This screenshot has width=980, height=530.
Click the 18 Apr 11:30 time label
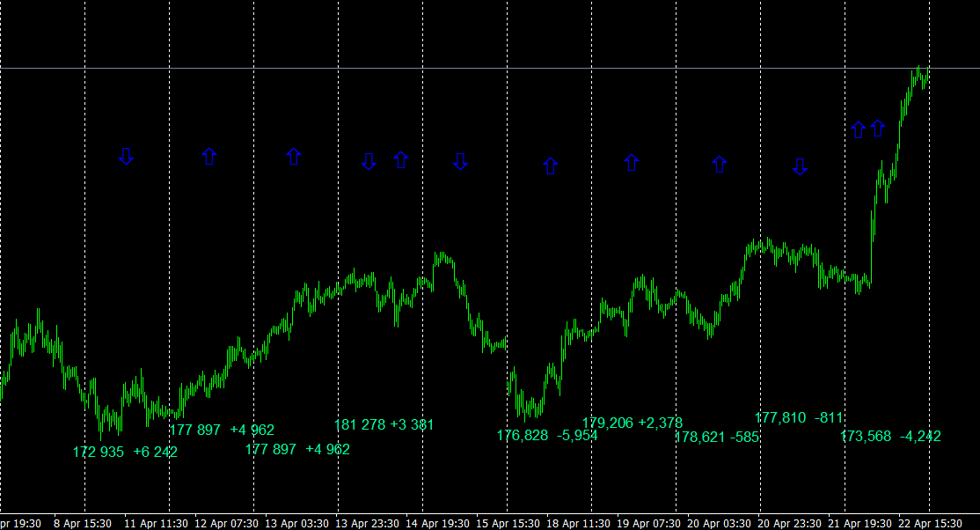click(x=579, y=523)
